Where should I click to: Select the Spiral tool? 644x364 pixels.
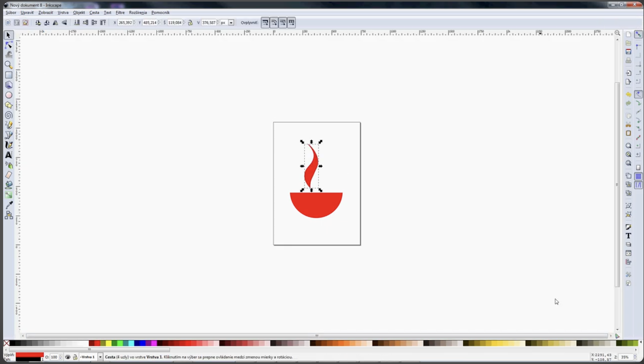tap(9, 115)
